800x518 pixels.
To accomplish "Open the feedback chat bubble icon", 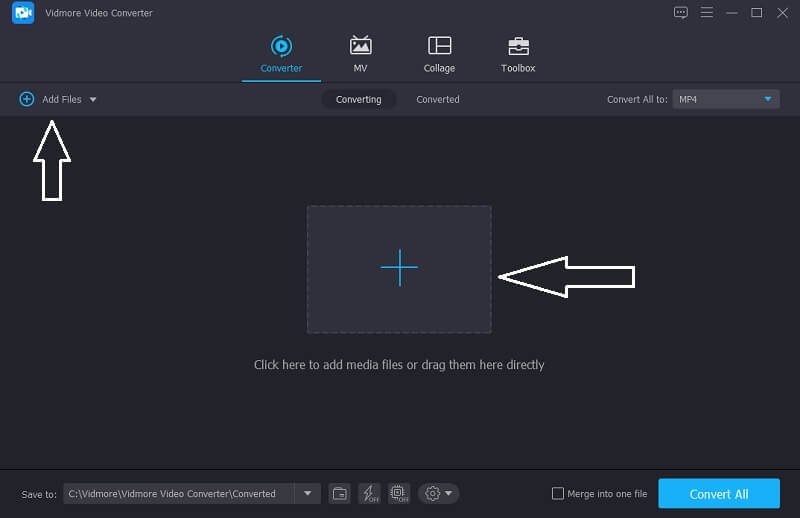I will (681, 13).
